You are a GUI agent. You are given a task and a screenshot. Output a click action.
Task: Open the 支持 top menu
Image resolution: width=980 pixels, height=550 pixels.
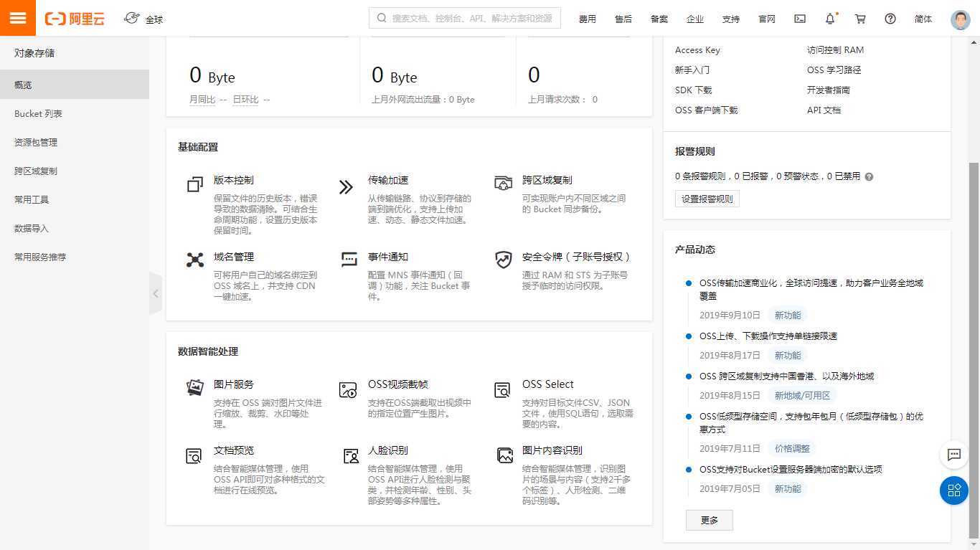pos(731,19)
